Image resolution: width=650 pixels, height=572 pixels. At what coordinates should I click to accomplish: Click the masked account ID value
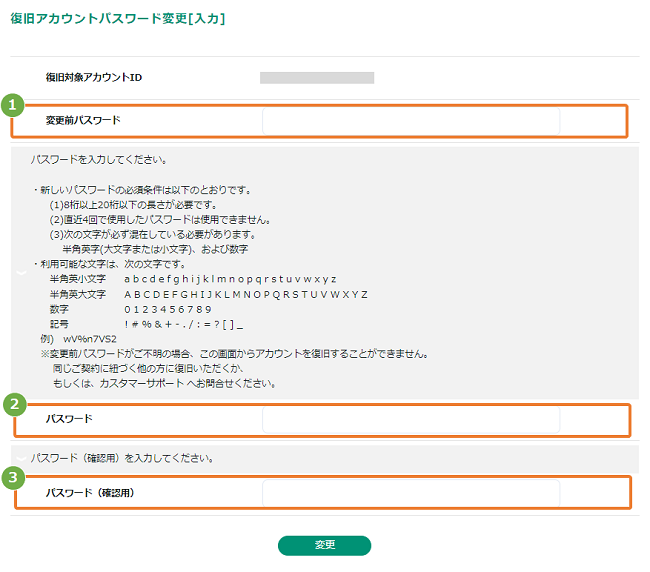[x=317, y=78]
